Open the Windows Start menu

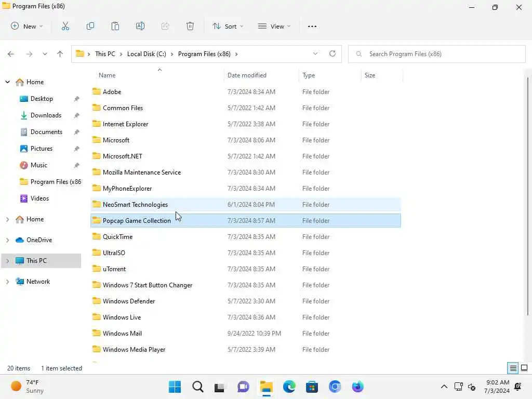(175, 387)
